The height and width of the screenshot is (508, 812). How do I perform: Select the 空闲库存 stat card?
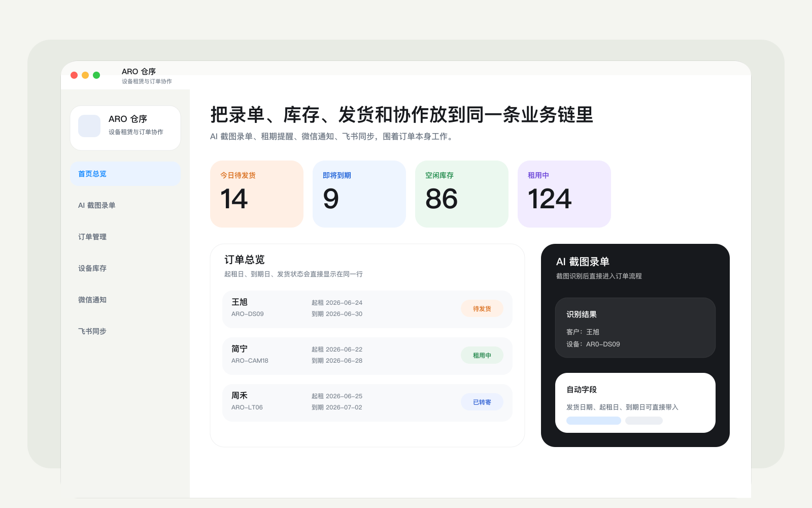pos(462,194)
